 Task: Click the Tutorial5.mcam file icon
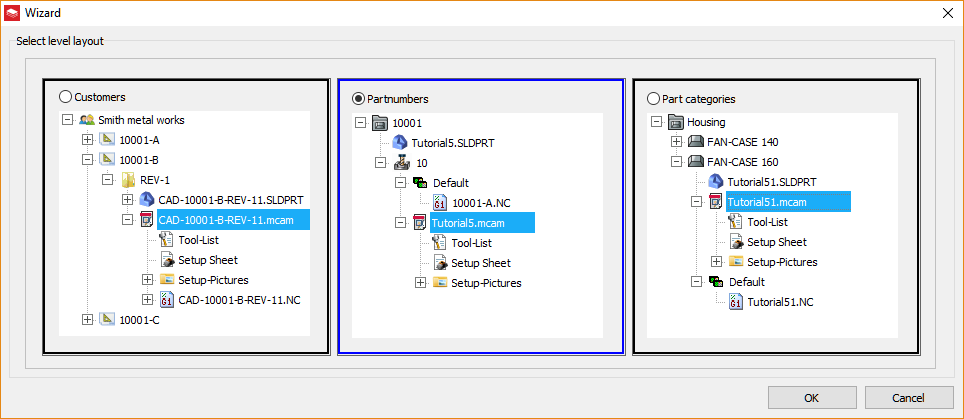419,222
